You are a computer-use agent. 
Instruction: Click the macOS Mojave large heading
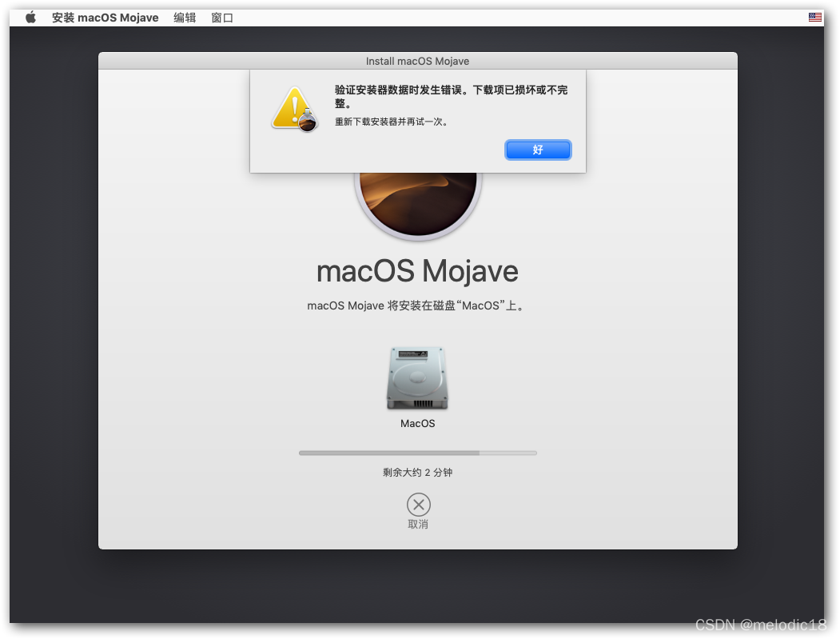coord(417,271)
